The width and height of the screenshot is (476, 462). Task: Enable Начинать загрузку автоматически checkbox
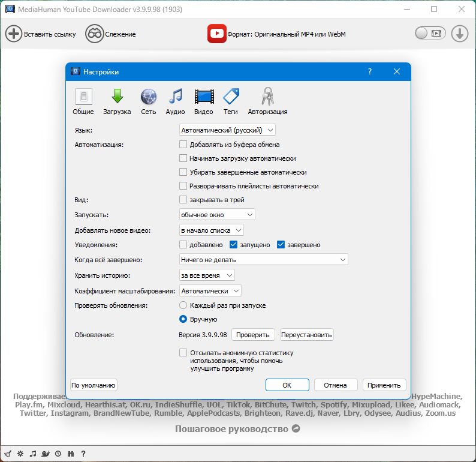coord(183,158)
